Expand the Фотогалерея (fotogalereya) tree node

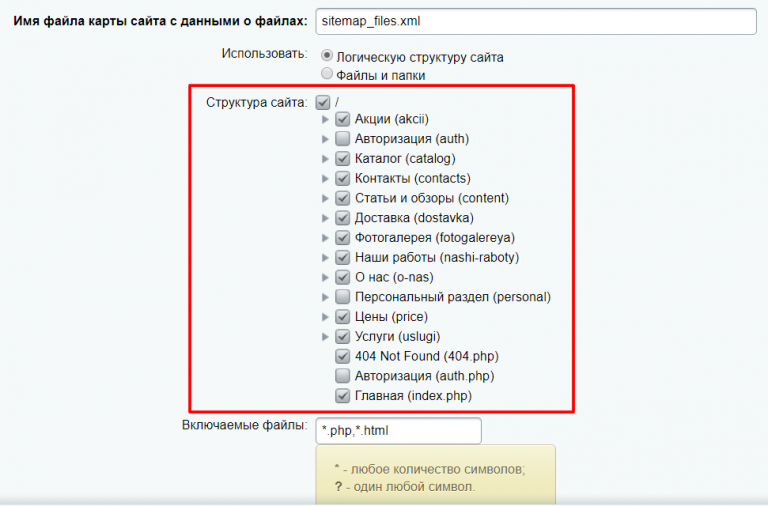(325, 238)
